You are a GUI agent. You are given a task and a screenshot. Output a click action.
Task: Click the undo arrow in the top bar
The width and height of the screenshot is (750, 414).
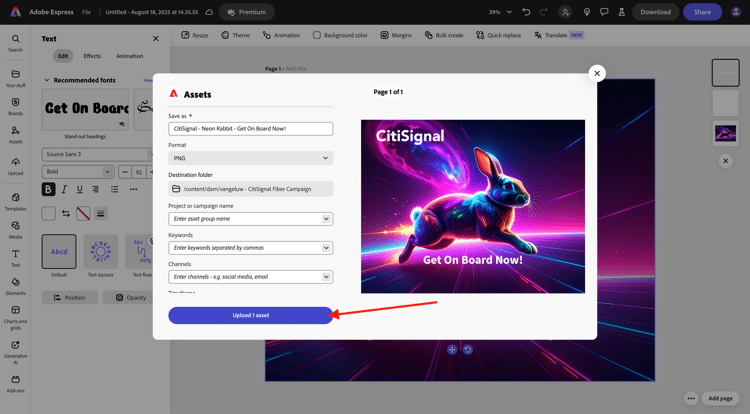point(526,12)
